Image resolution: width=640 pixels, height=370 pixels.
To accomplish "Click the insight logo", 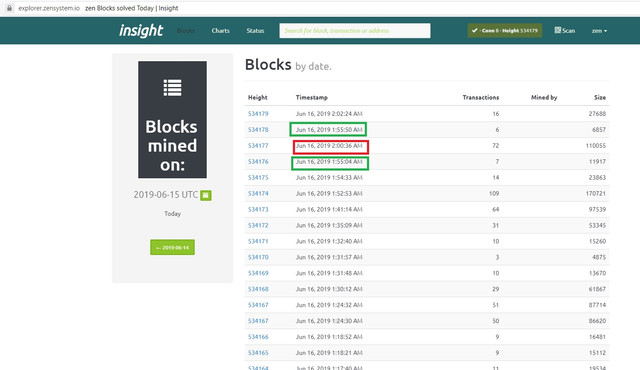I will pos(141,31).
